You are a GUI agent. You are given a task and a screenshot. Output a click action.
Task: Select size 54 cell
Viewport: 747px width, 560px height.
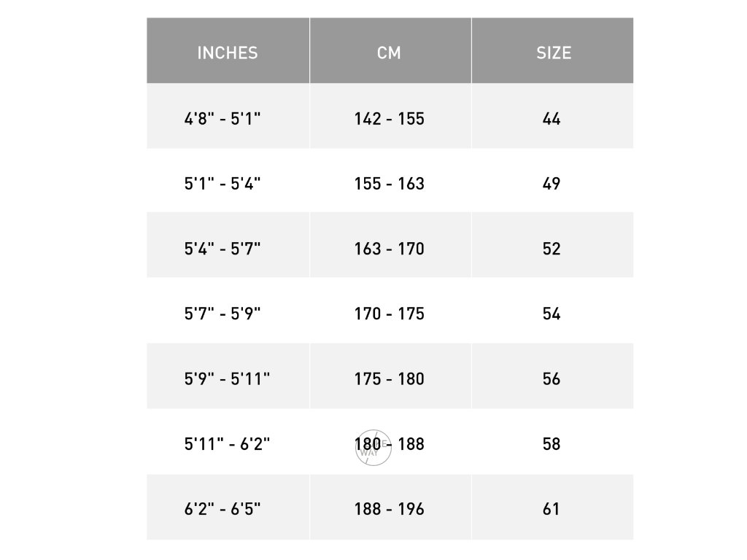pos(553,311)
